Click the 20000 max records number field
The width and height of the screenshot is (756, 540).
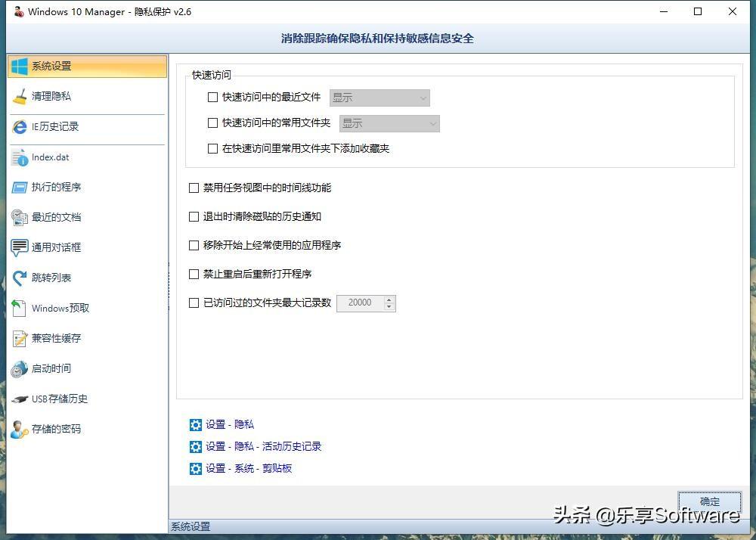click(x=360, y=303)
